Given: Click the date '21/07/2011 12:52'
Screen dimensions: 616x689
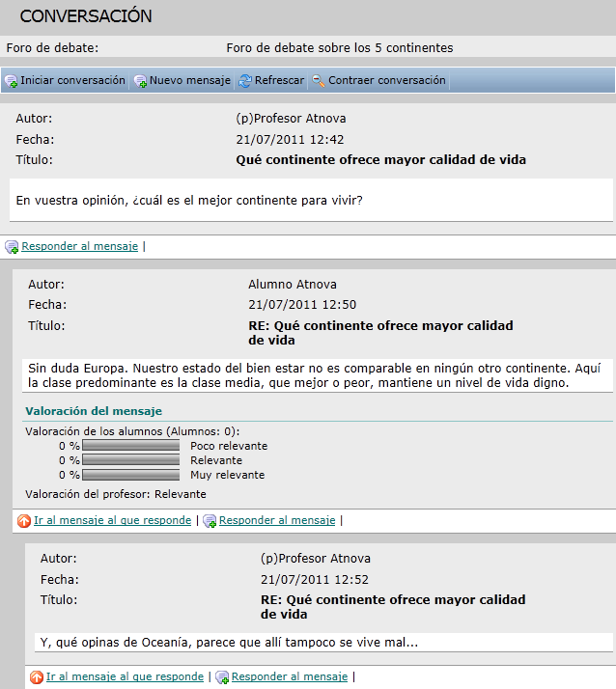Looking at the screenshot, I should [315, 580].
